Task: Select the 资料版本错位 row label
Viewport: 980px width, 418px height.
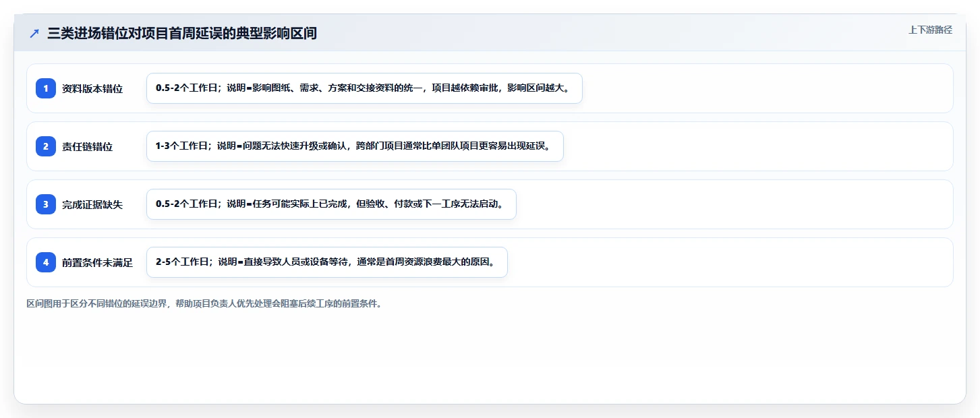Action: (x=92, y=88)
